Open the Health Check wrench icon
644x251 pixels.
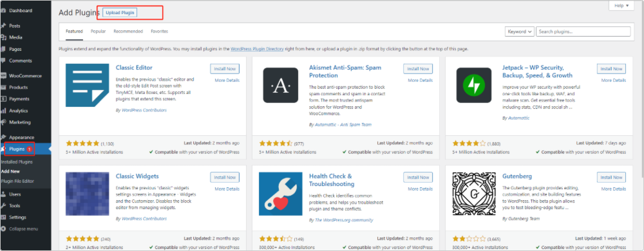click(281, 194)
